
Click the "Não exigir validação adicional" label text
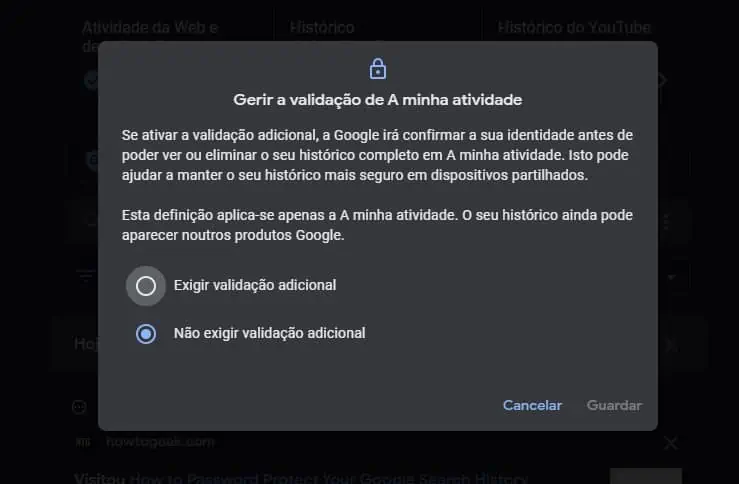pos(270,333)
